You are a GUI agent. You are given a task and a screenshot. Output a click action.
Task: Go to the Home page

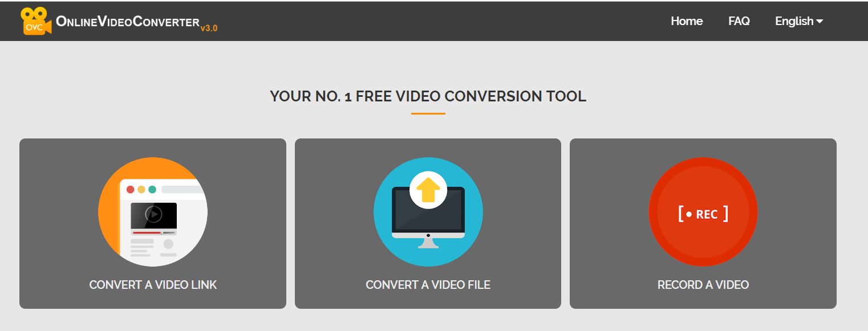pos(687,21)
